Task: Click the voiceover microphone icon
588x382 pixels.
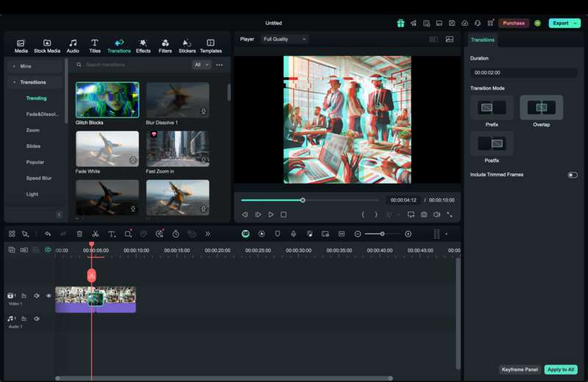Action: [x=293, y=234]
